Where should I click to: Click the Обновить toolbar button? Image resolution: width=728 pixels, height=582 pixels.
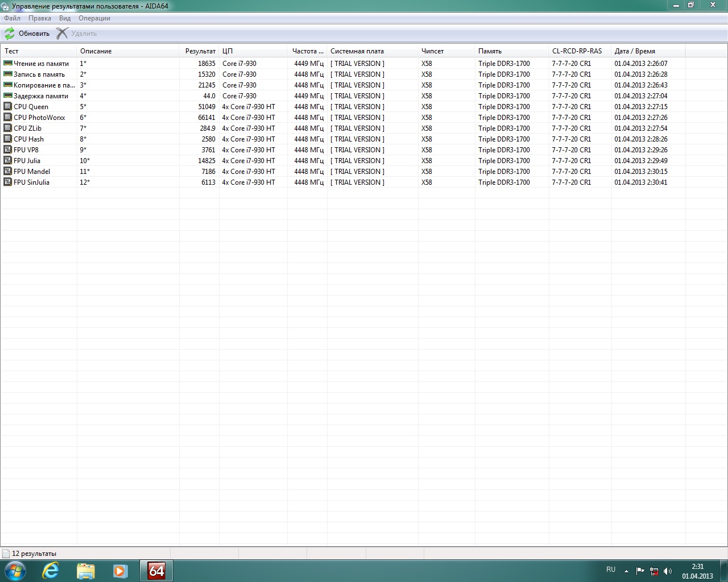tap(27, 34)
